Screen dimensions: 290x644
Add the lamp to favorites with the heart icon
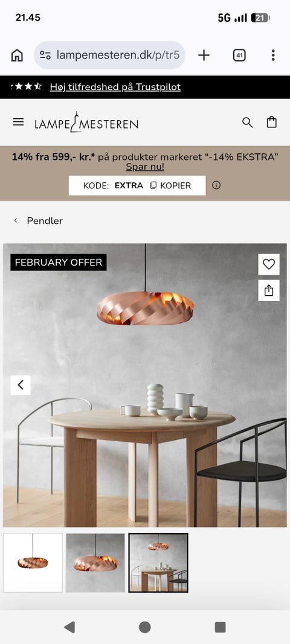click(269, 264)
